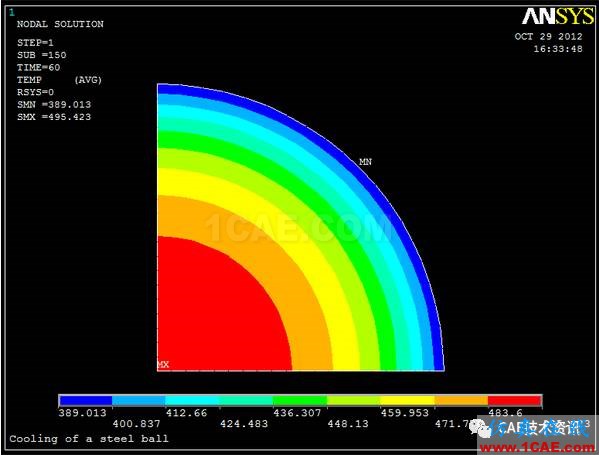Click the (AVG) label
Screen dimensions: 599x455
coord(88,80)
